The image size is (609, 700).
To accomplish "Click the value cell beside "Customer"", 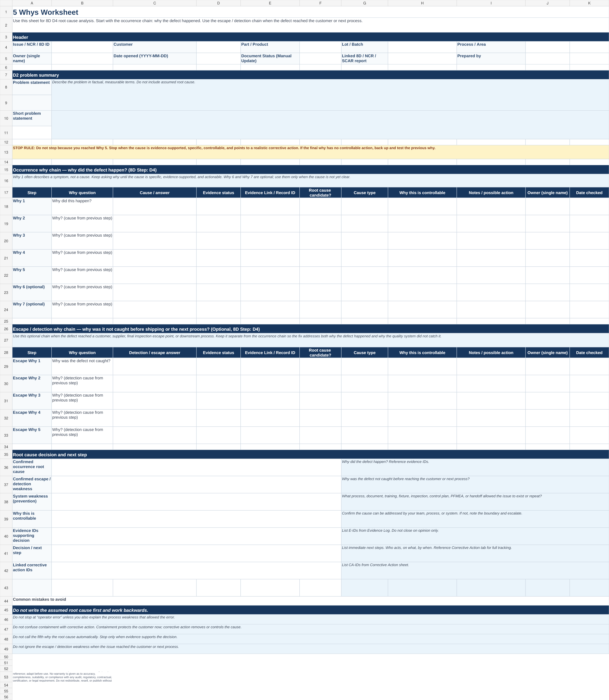I will click(219, 47).
